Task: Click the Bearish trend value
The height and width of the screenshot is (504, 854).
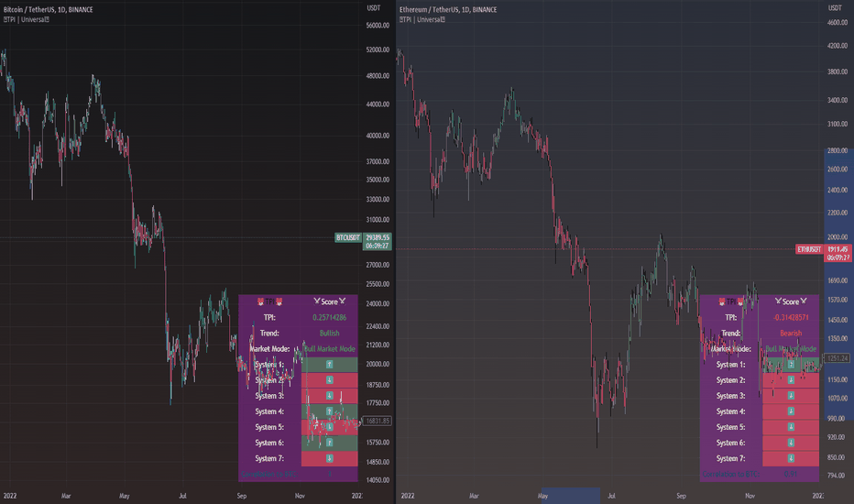Action: coord(791,334)
